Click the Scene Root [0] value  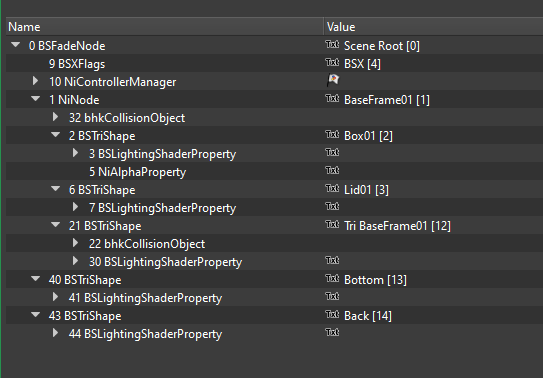(382, 46)
